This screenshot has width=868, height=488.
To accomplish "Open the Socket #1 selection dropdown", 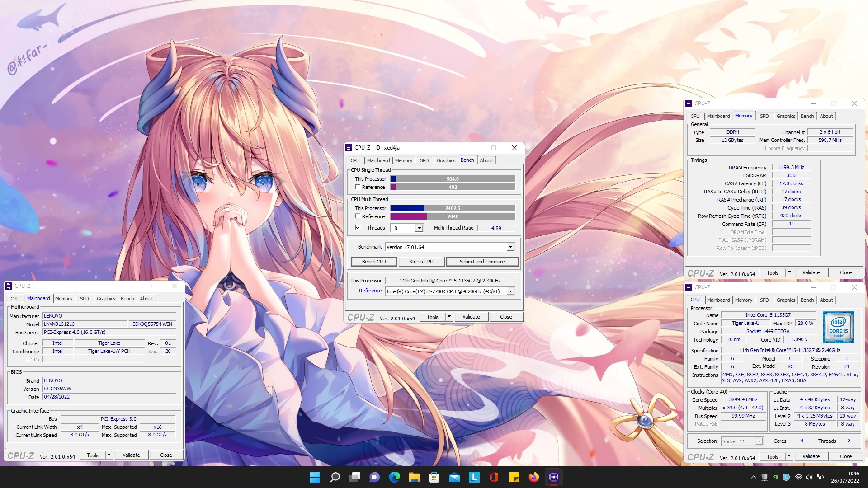I will coord(759,441).
